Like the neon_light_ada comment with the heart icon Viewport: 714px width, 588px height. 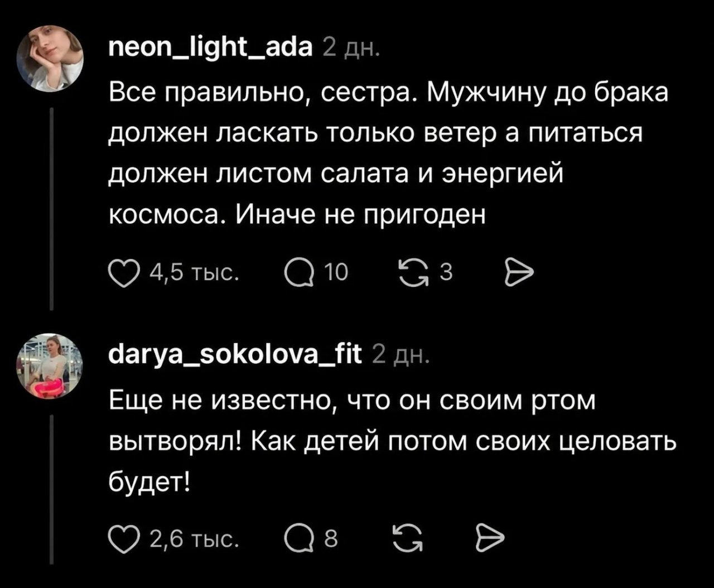click(x=123, y=273)
